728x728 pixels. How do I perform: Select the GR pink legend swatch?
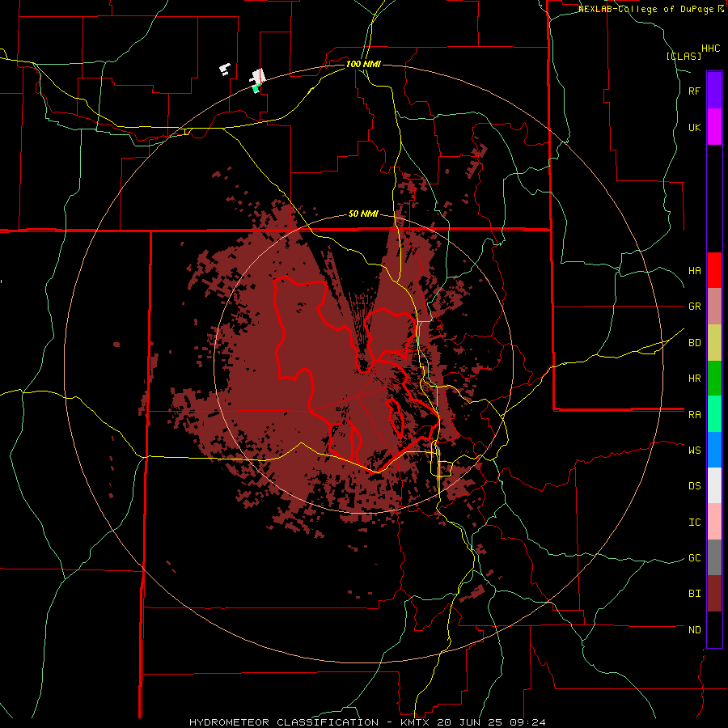point(714,307)
